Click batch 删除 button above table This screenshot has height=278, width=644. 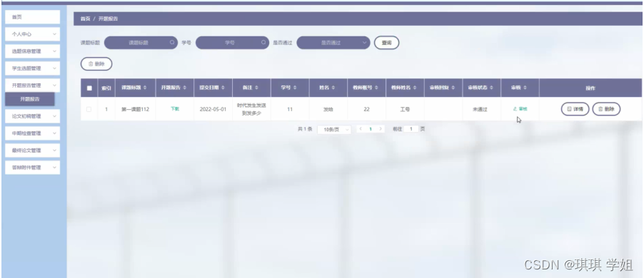coord(96,64)
